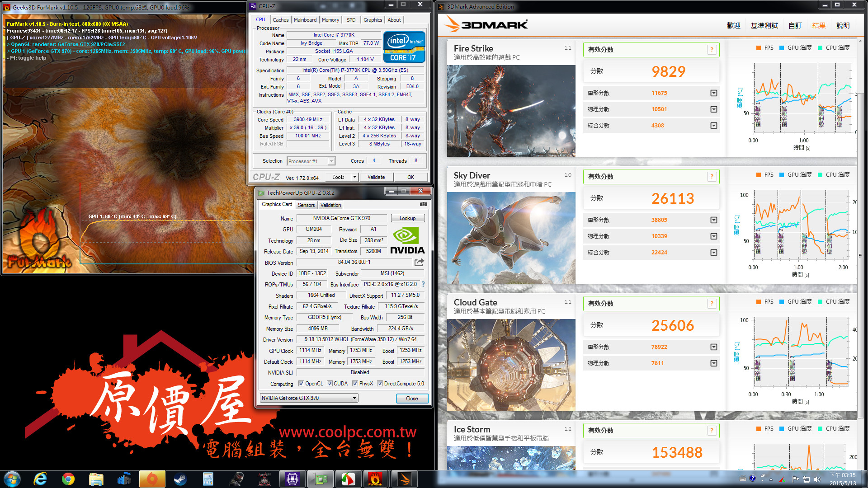The width and height of the screenshot is (868, 488).
Task: Click the BIOS Version save/share icon in GPU-Z
Action: [419, 262]
